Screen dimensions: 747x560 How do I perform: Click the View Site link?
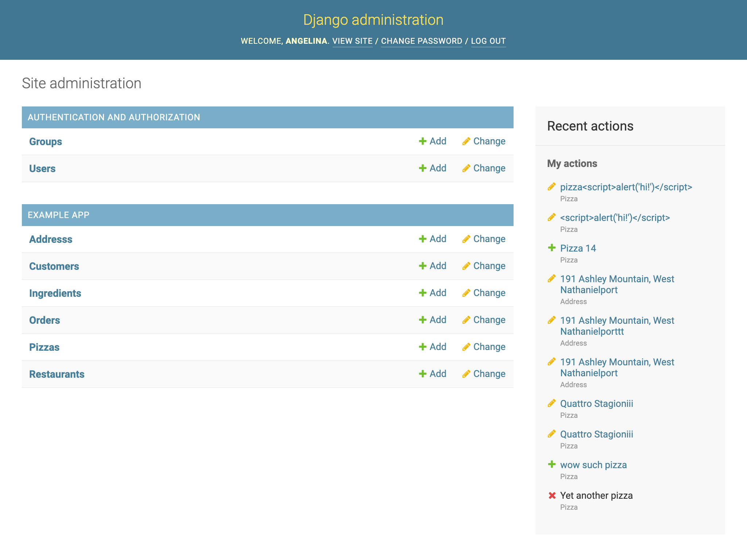[x=352, y=41]
